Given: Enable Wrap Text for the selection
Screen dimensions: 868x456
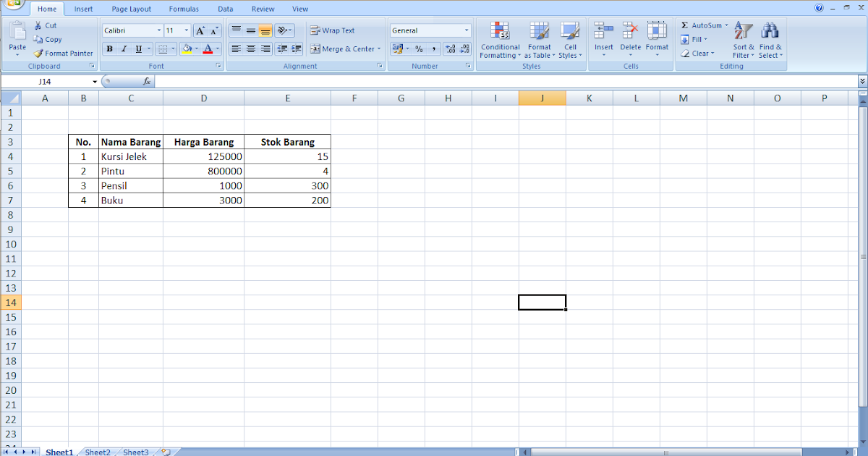Looking at the screenshot, I should (x=333, y=30).
